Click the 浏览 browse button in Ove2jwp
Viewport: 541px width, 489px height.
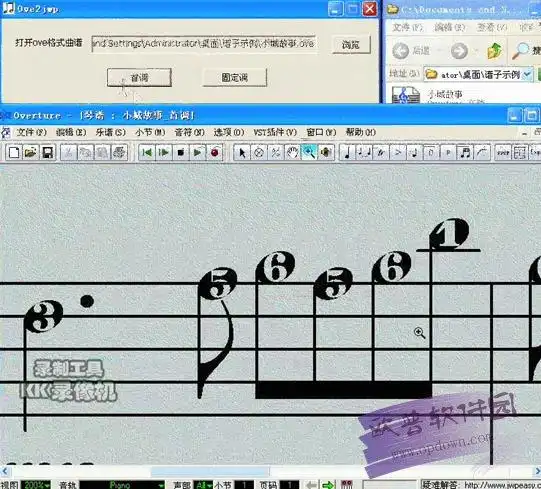[x=351, y=45]
